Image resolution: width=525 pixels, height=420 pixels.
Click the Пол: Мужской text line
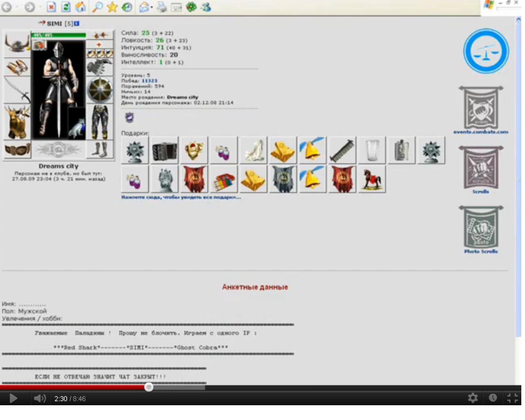coord(24,311)
